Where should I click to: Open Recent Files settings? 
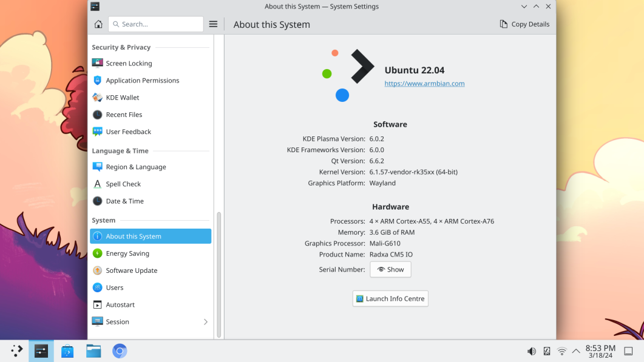tap(151, 115)
